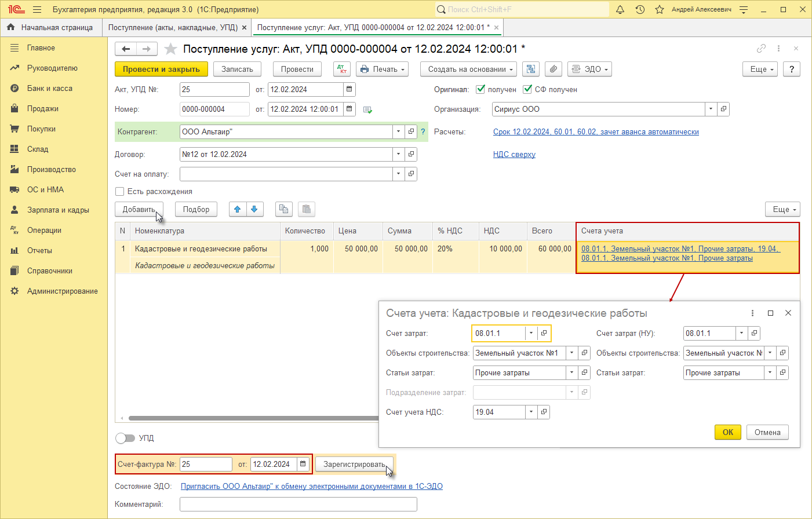
Task: Click Зарегистрировать invoice button
Action: coord(354,464)
